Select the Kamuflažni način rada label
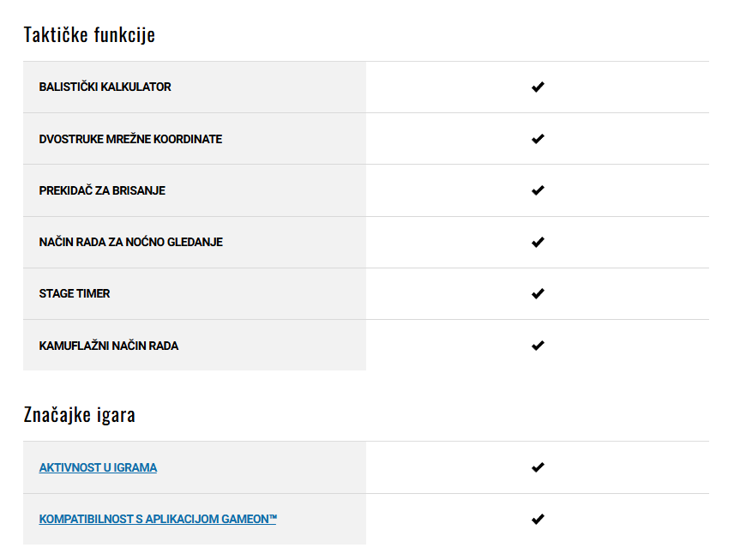Screen dimensions: 752x560 108,346
